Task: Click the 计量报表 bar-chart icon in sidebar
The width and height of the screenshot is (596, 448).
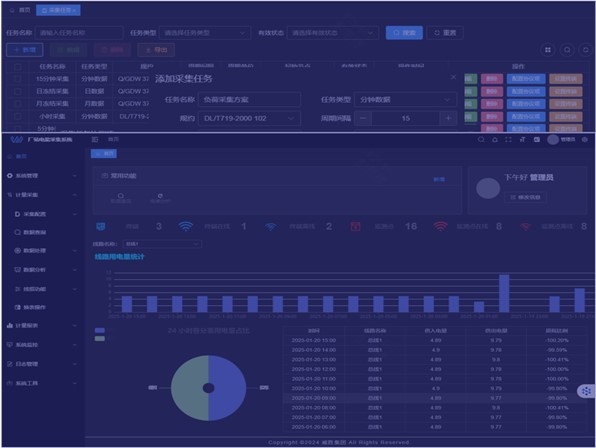Action: click(10, 326)
